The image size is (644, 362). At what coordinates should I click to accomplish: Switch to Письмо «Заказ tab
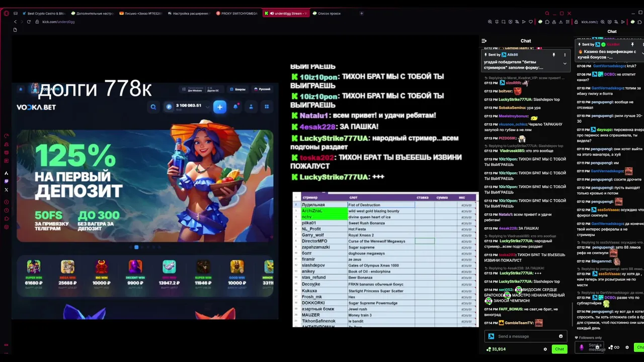click(x=141, y=14)
